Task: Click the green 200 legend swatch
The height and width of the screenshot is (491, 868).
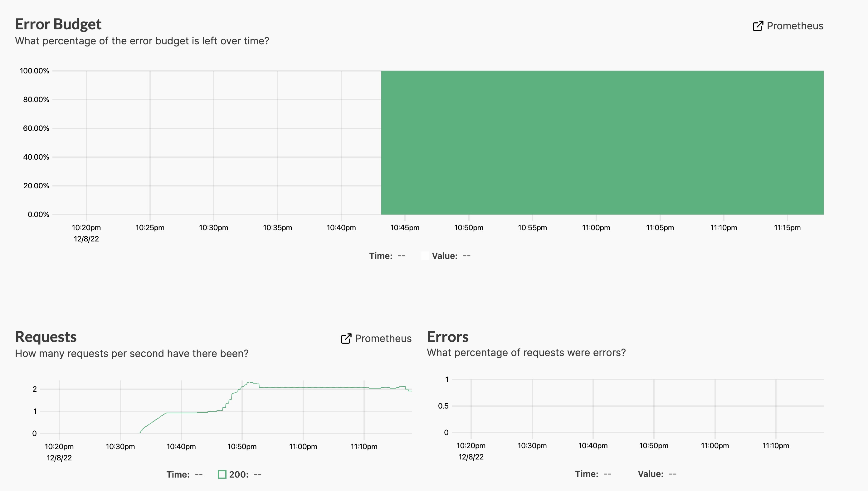Action: [222, 474]
